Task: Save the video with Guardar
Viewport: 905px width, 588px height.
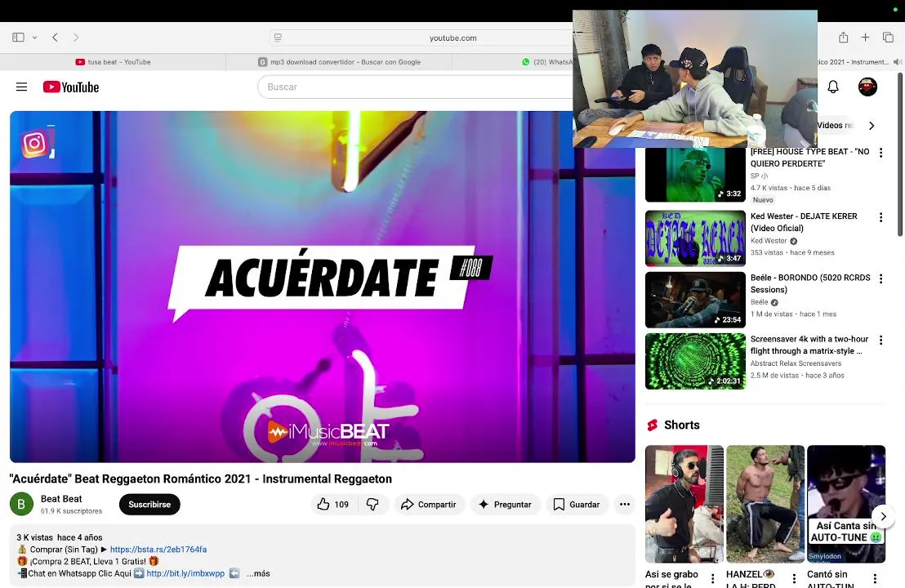Action: (577, 505)
